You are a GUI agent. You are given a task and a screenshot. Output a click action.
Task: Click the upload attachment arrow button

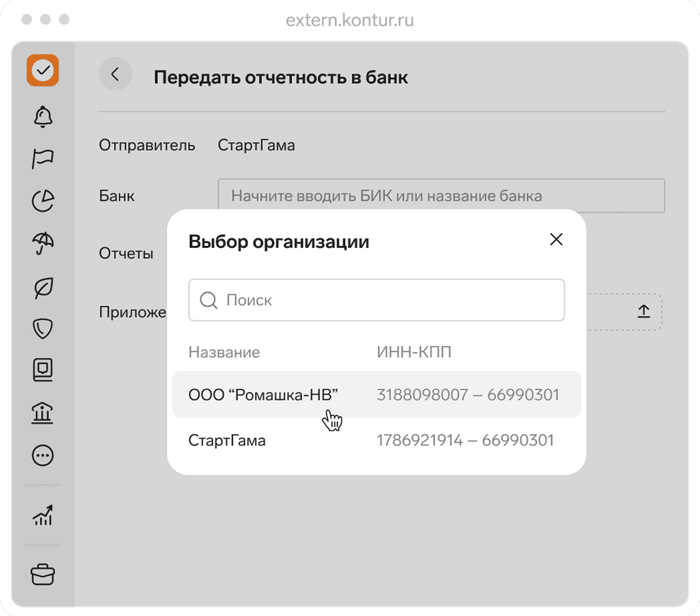pyautogui.click(x=644, y=311)
